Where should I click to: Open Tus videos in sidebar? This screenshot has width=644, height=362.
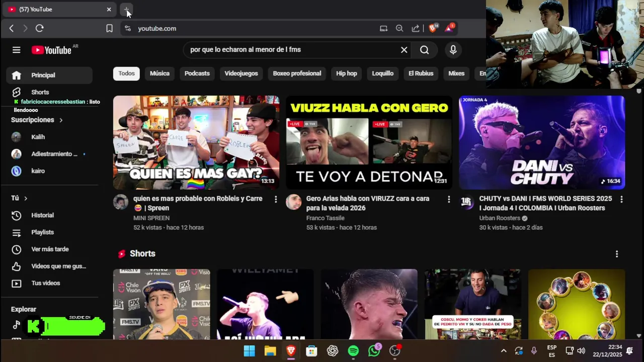49,283
